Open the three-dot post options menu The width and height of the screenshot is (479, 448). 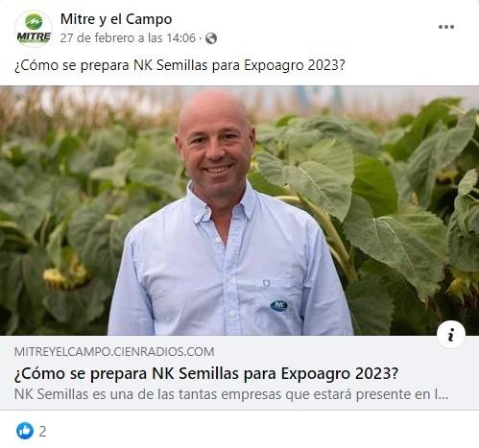point(446,27)
